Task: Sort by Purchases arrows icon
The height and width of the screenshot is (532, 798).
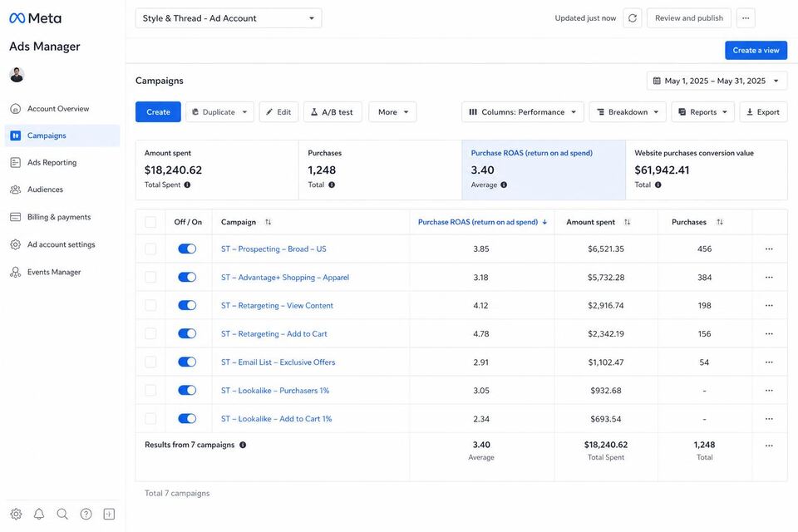Action: pyautogui.click(x=720, y=222)
